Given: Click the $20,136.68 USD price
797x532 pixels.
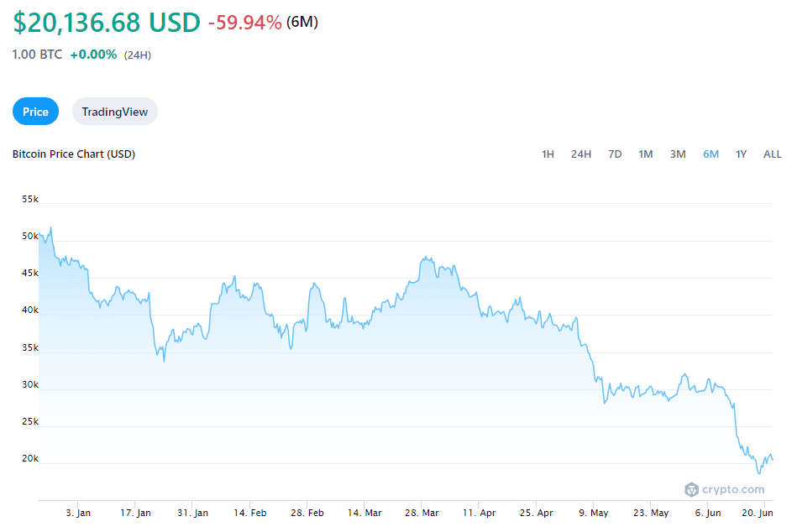Looking at the screenshot, I should pyautogui.click(x=107, y=23).
